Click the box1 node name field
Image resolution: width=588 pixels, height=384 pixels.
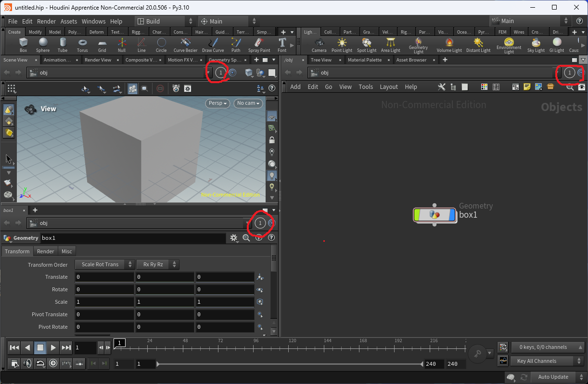pyautogui.click(x=133, y=238)
